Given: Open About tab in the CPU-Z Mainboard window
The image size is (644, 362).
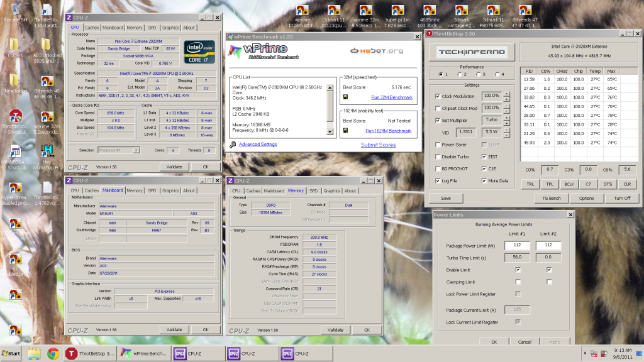Looking at the screenshot, I should [x=189, y=190].
